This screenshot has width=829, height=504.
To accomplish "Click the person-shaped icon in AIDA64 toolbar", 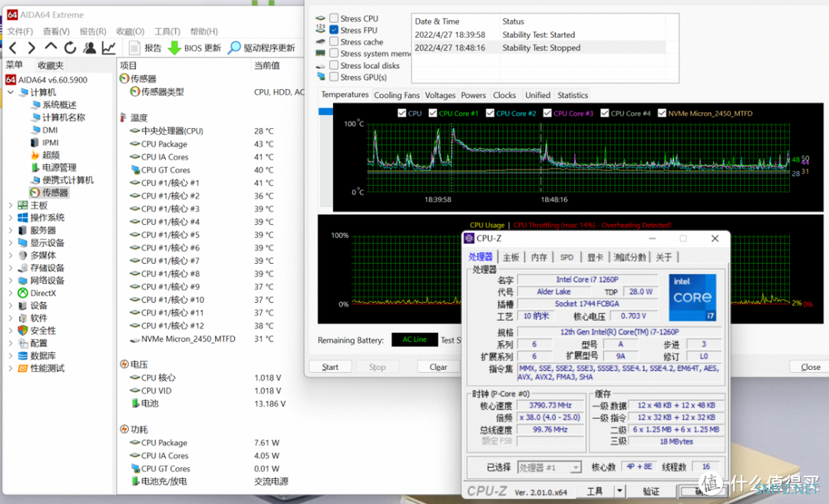I will [89, 48].
